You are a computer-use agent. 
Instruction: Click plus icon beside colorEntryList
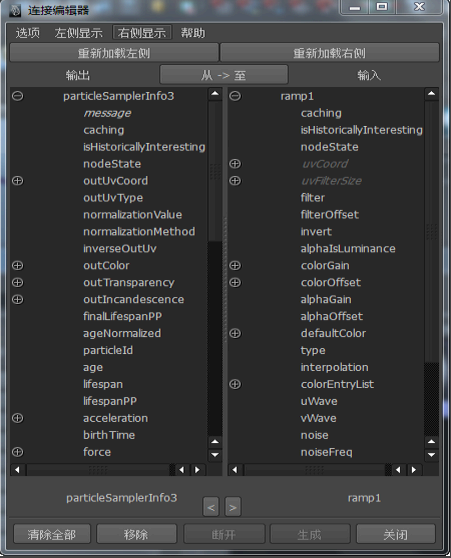tap(235, 384)
